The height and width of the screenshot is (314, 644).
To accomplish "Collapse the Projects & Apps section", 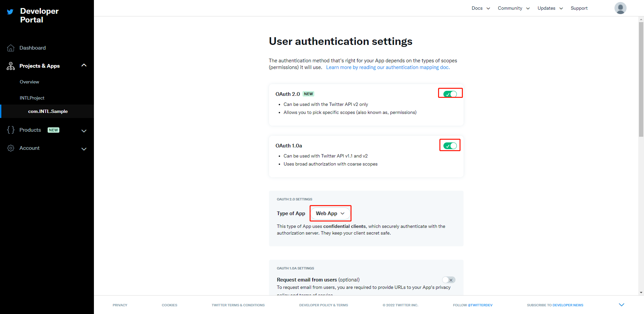I will (x=84, y=65).
